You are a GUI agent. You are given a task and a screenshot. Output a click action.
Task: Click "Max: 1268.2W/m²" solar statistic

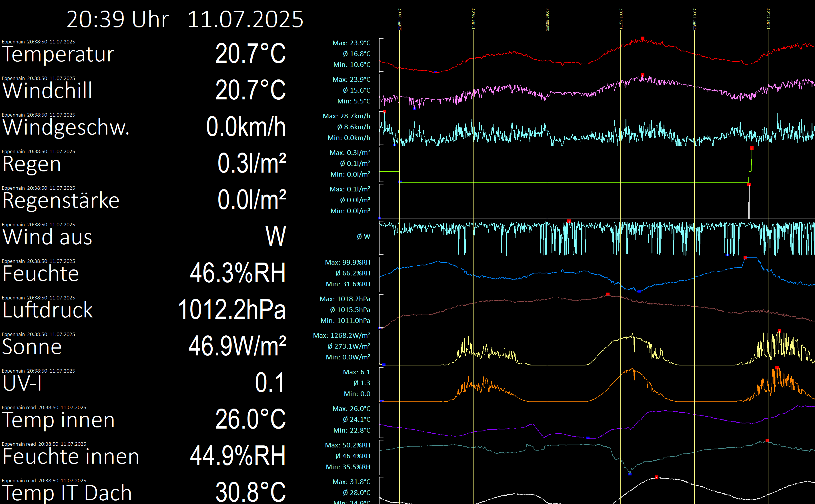341,335
